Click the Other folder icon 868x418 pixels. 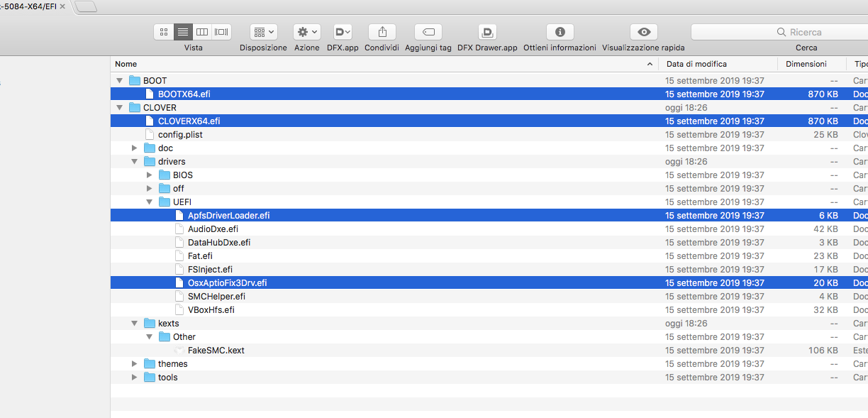tap(165, 337)
